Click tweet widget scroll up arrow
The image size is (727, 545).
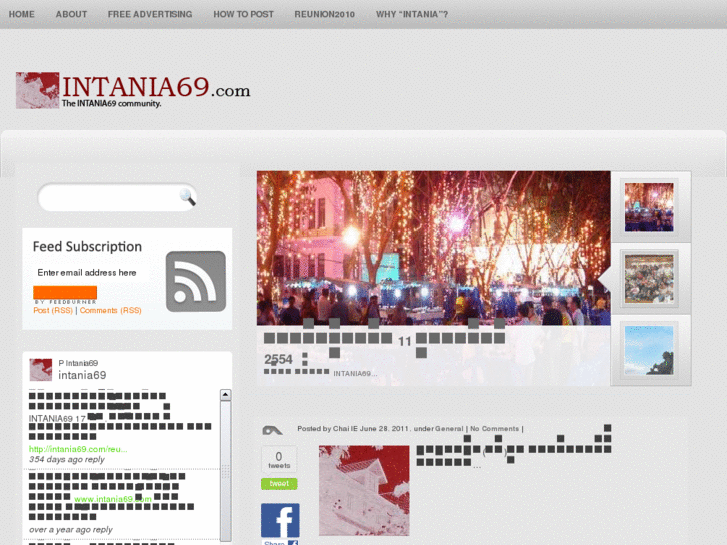pyautogui.click(x=225, y=395)
